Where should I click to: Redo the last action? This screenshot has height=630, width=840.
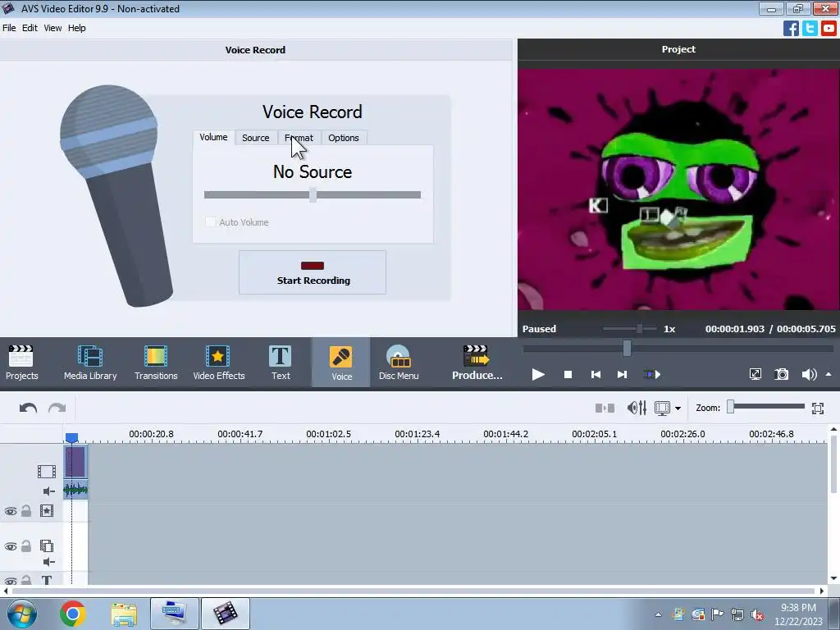(57, 409)
